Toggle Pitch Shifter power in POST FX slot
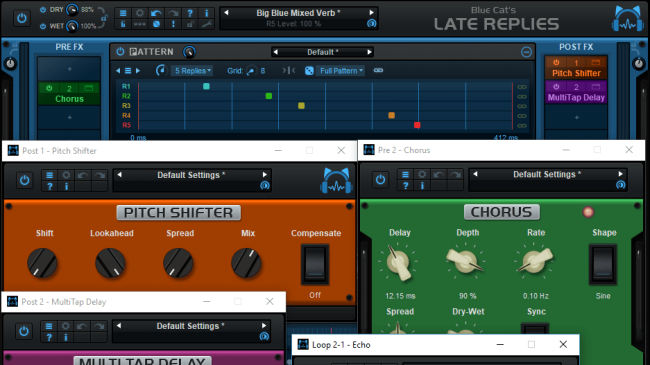 (x=556, y=63)
